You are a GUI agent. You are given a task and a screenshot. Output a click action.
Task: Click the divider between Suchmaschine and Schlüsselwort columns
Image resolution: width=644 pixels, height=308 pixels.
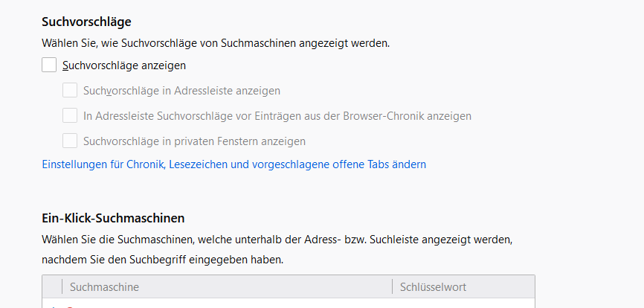click(x=392, y=287)
